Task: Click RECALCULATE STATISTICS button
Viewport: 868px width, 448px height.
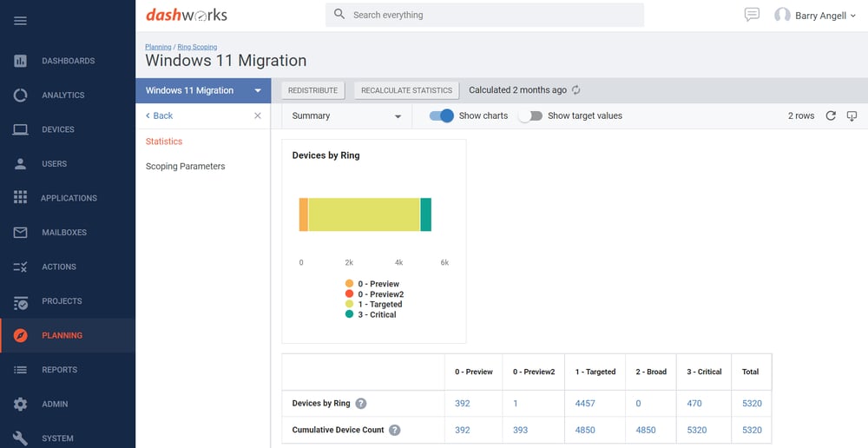Action: [x=407, y=90]
